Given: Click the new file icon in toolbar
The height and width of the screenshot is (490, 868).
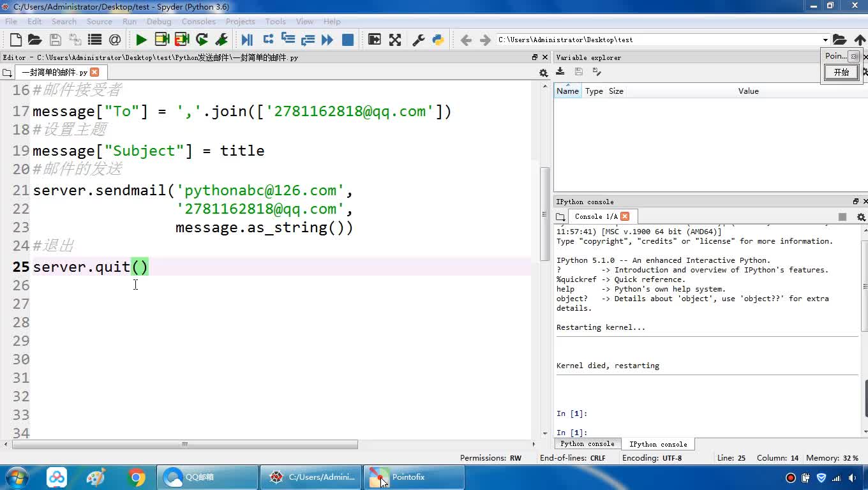Looking at the screenshot, I should 16,40.
